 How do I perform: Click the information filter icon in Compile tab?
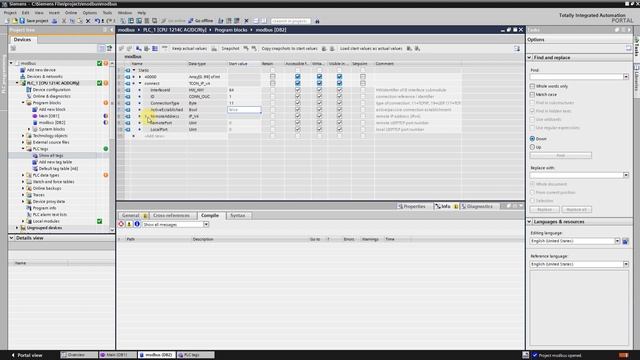(x=137, y=224)
